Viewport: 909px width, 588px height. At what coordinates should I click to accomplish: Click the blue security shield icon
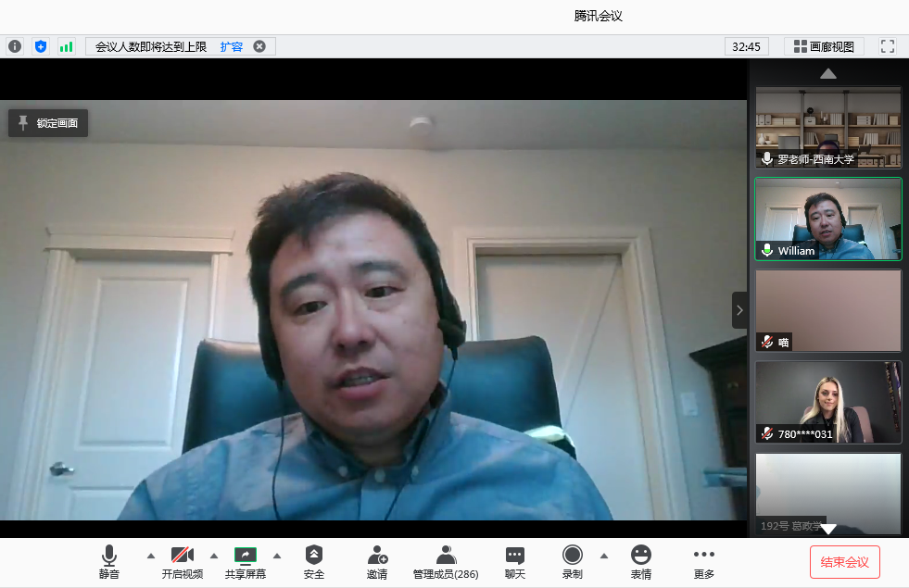pos(40,46)
